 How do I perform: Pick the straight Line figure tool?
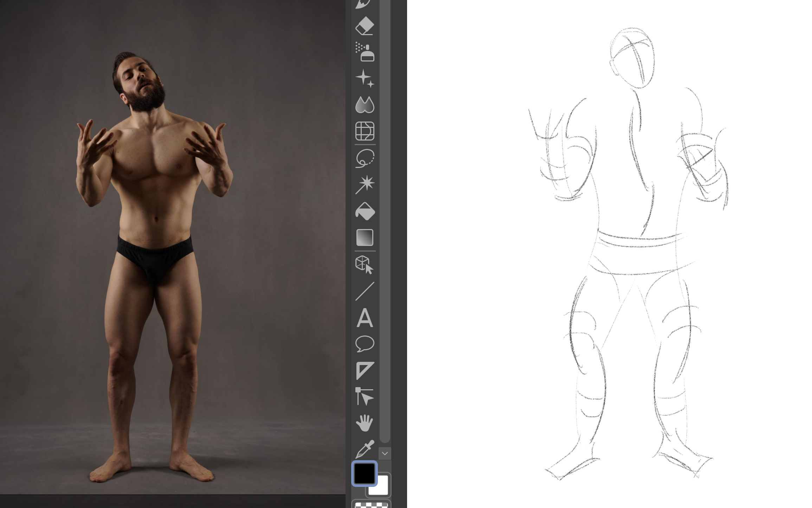point(365,291)
